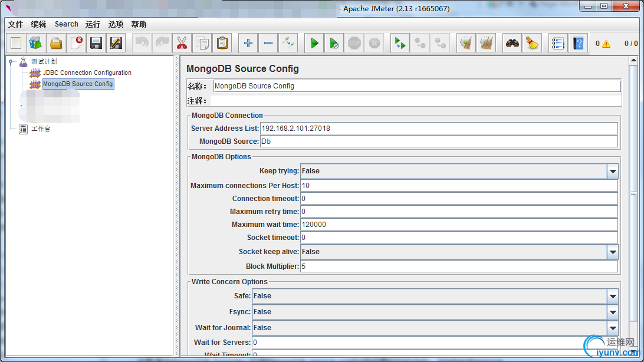Click the Reset Search broom icon
This screenshot has height=362, width=644.
click(533, 43)
